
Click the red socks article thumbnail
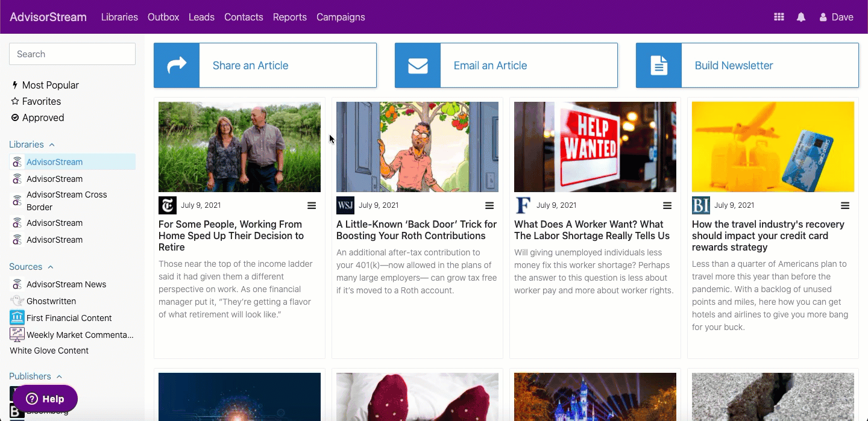(x=417, y=397)
